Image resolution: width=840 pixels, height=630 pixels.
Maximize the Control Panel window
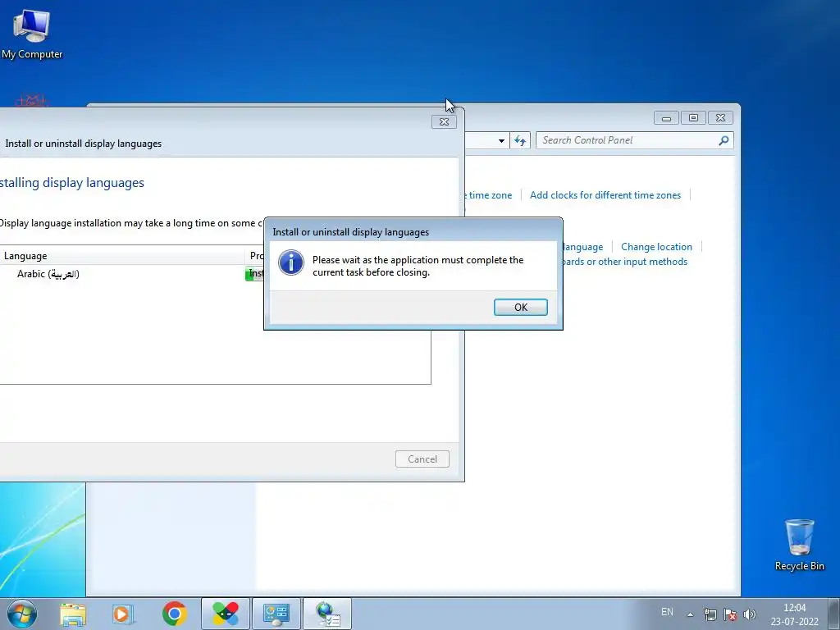tap(693, 118)
